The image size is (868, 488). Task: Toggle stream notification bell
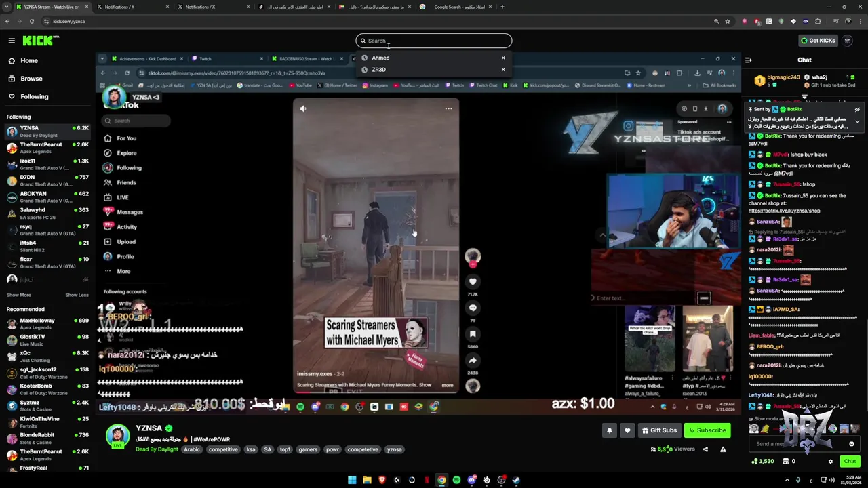click(609, 430)
